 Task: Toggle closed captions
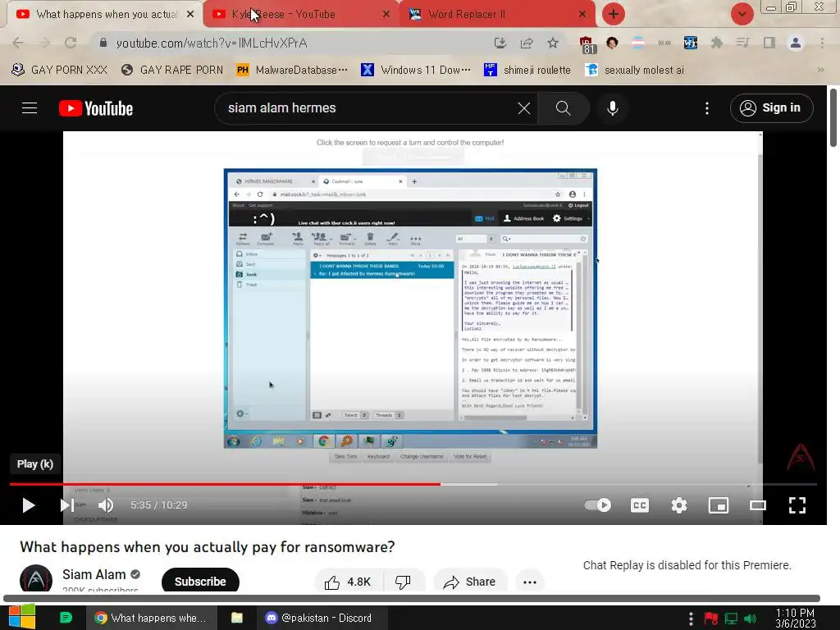[640, 505]
